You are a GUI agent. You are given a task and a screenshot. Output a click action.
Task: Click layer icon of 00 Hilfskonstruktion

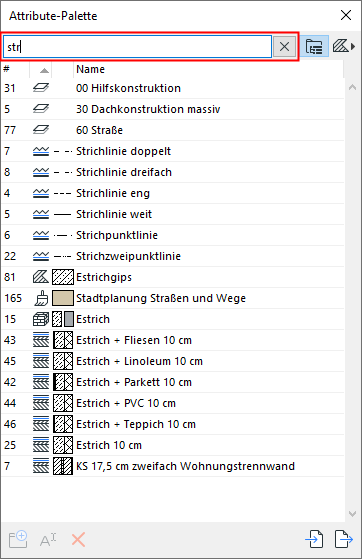(x=41, y=88)
